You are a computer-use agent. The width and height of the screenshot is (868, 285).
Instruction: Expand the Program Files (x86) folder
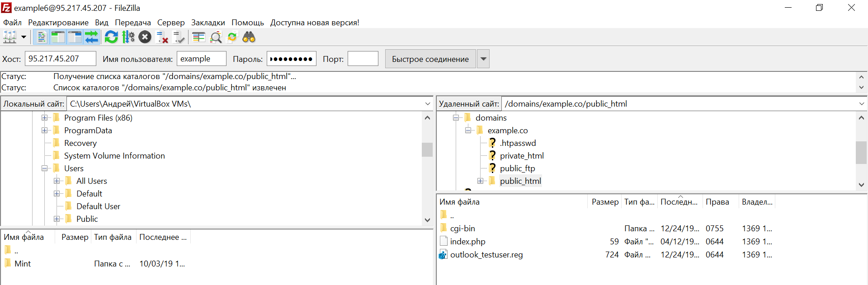(x=44, y=118)
